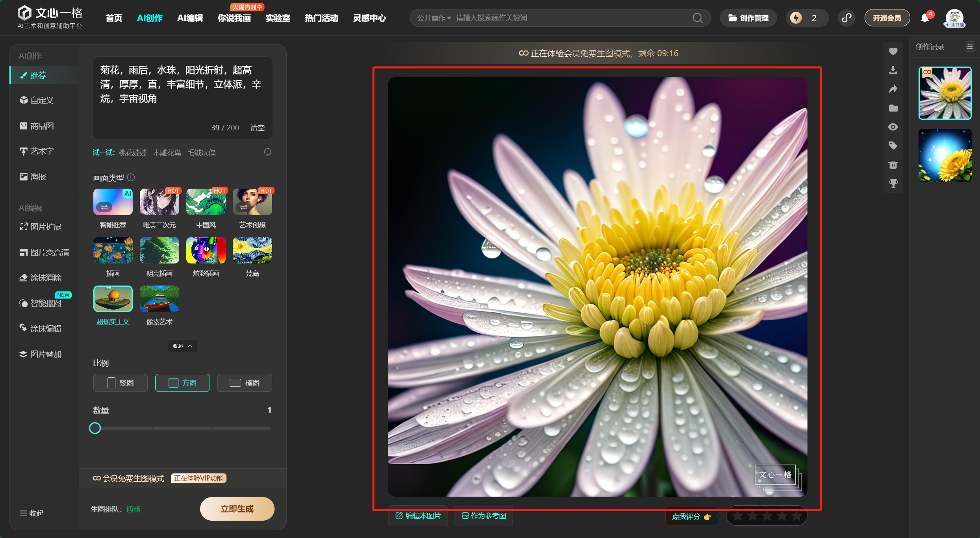Select the 横图 aspect ratio
Image resolution: width=980 pixels, height=538 pixels.
(245, 383)
